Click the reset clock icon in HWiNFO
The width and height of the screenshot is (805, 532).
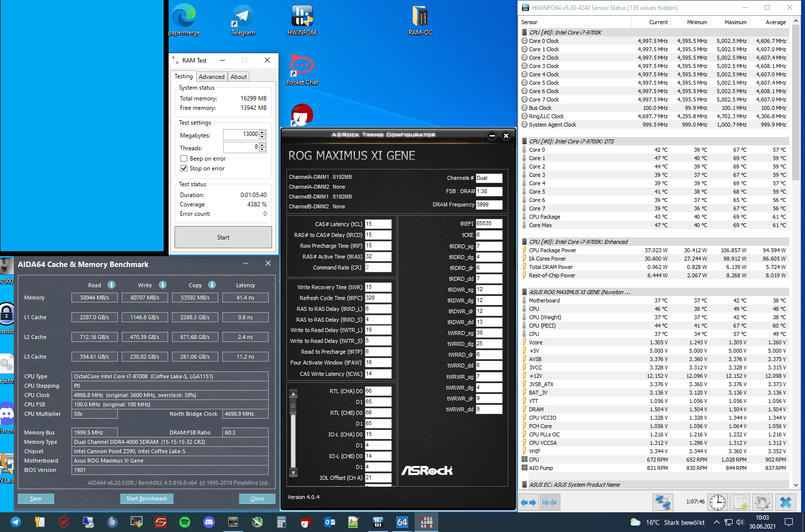tap(718, 502)
